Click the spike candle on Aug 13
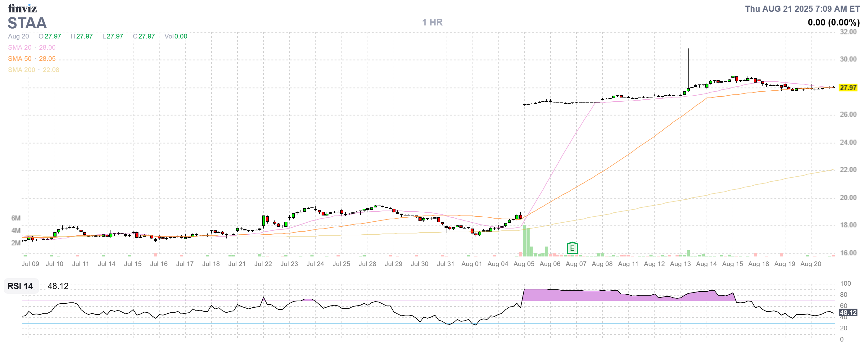Image resolution: width=868 pixels, height=349 pixels. [688, 67]
